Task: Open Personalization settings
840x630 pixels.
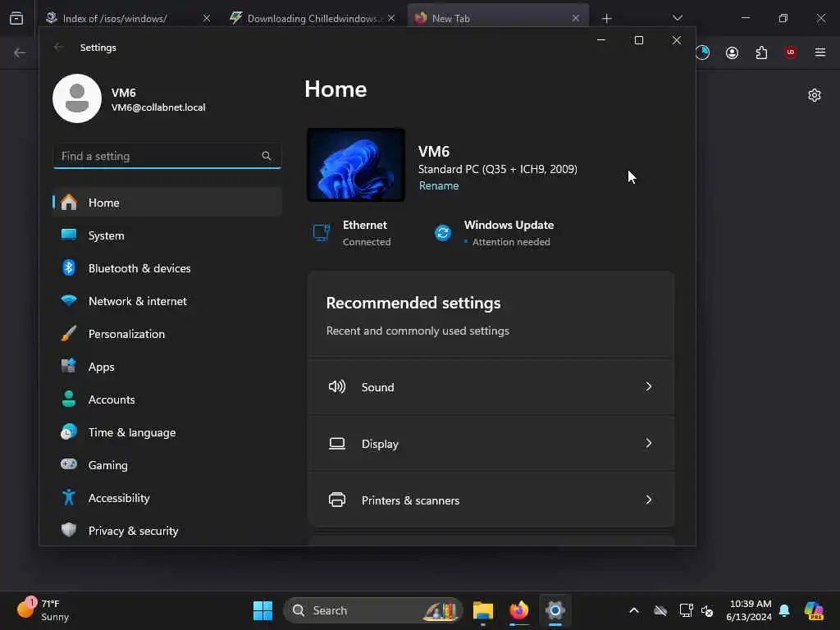Action: pyautogui.click(x=167, y=334)
